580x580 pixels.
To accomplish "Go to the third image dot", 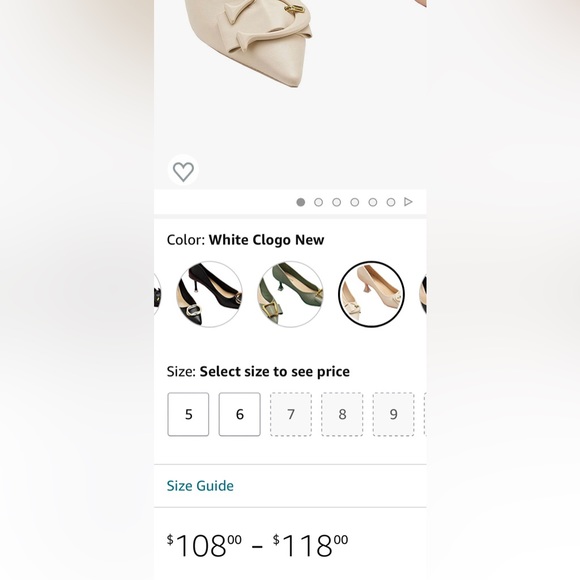I will point(337,202).
